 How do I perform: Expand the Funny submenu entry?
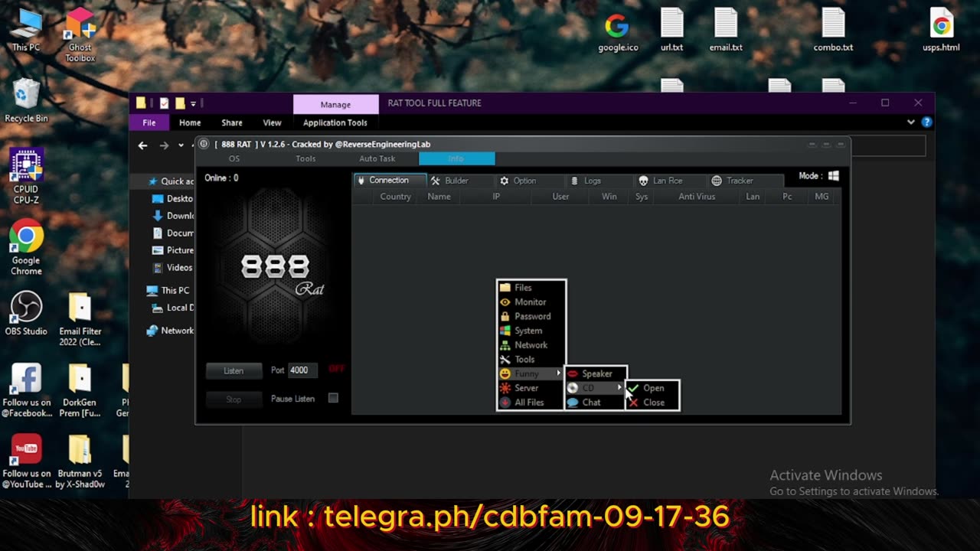click(x=531, y=373)
